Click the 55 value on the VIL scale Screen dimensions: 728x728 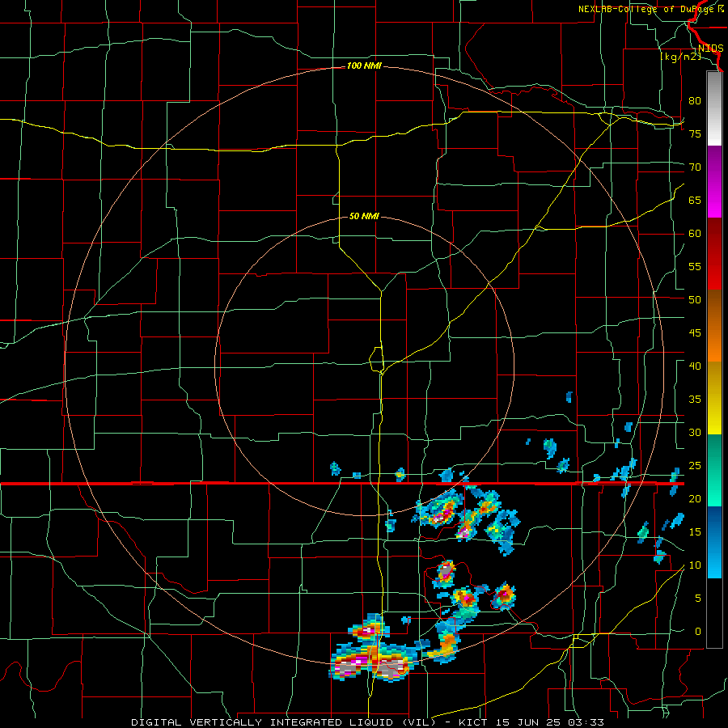click(x=695, y=266)
